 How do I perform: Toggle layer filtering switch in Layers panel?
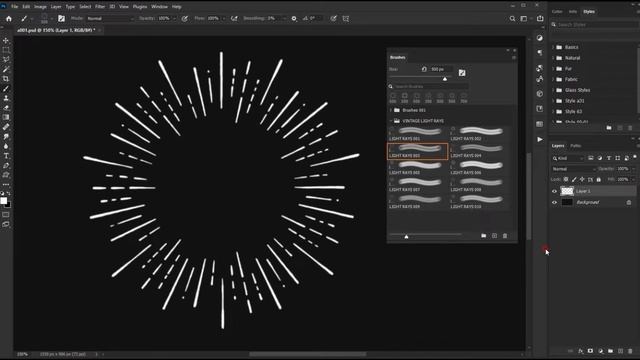(x=635, y=158)
